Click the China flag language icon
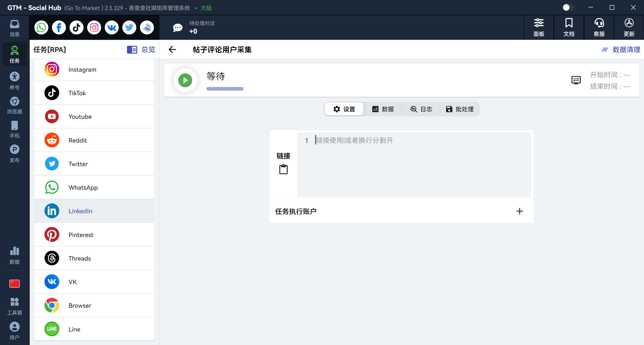The image size is (644, 345). click(x=15, y=284)
